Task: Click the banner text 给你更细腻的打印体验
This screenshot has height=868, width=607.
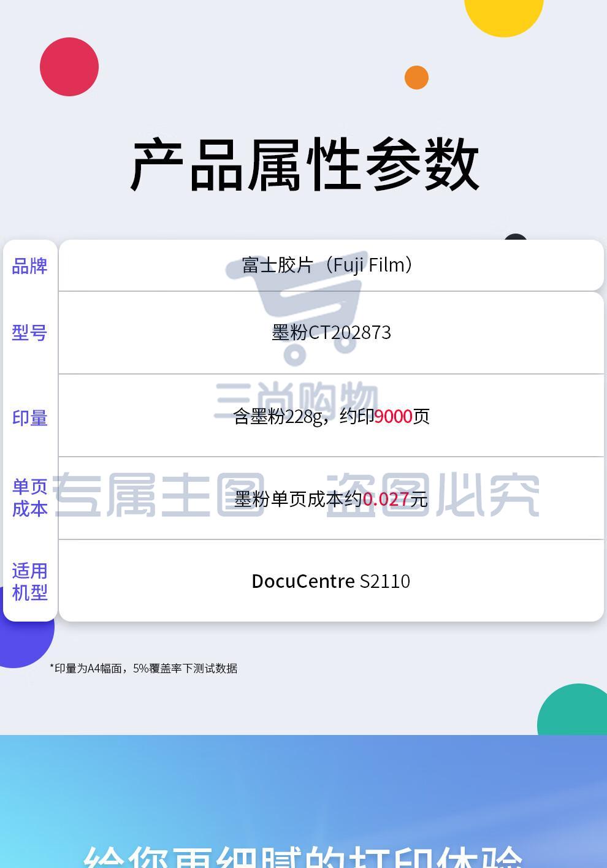Action: [303, 856]
